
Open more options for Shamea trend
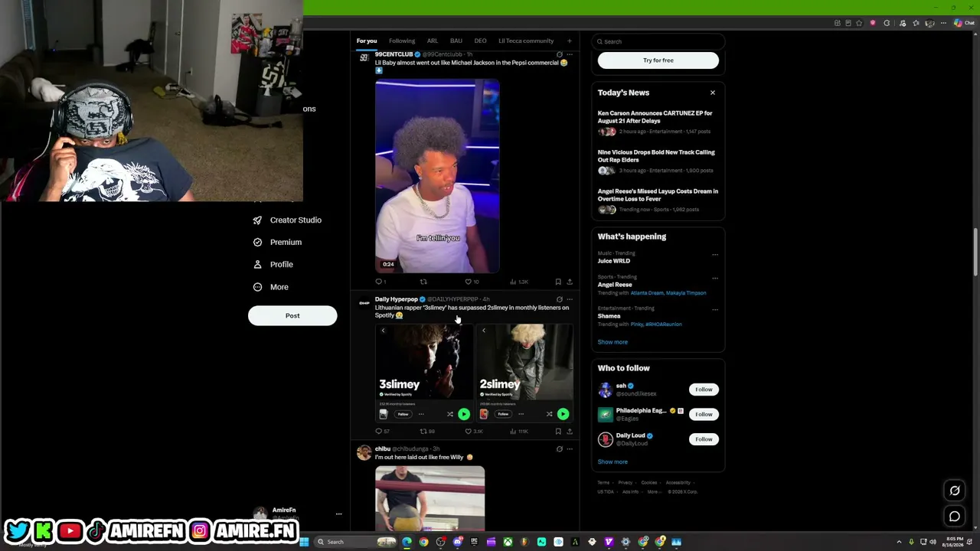715,309
